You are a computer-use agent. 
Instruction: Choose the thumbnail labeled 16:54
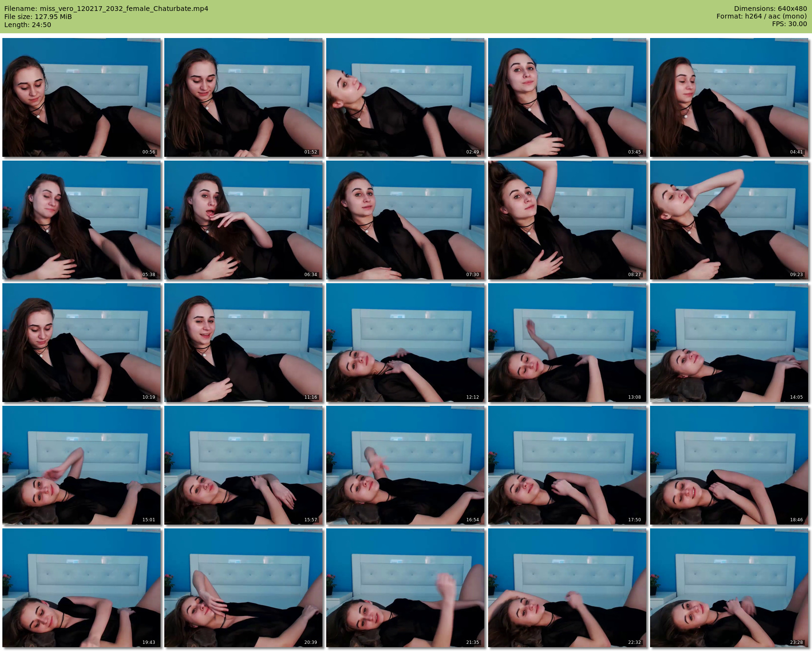[406, 465]
